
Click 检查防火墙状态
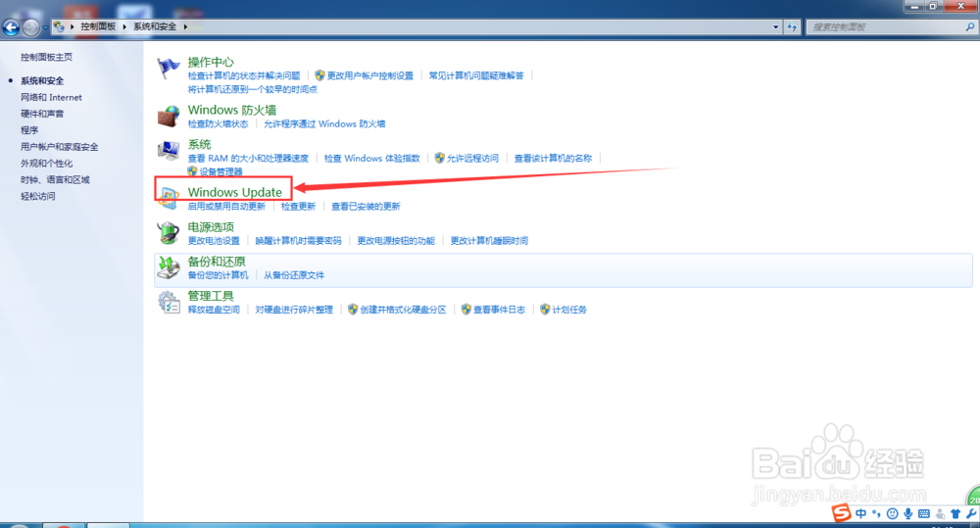point(219,123)
